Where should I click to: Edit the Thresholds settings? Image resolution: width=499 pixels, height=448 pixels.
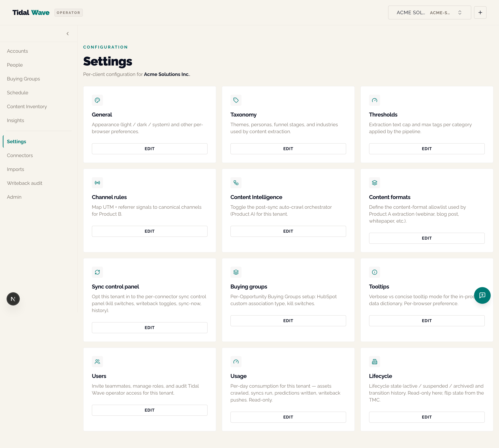pos(427,149)
